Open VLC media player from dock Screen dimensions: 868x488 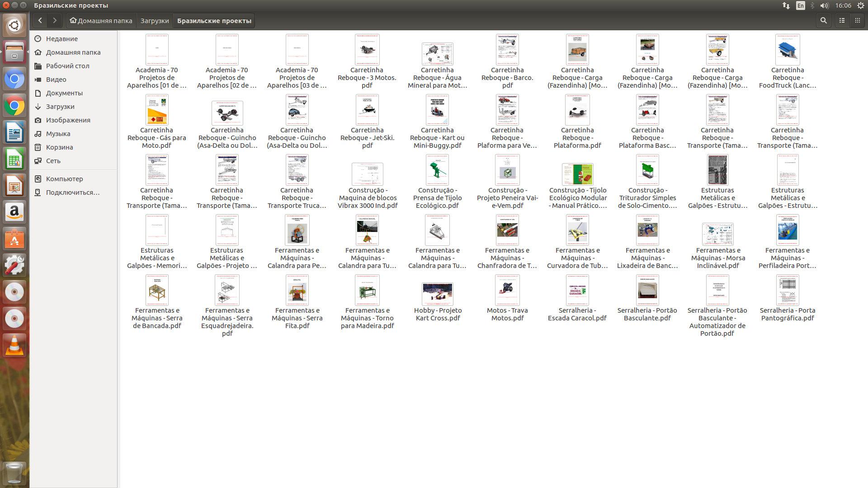[x=14, y=345]
